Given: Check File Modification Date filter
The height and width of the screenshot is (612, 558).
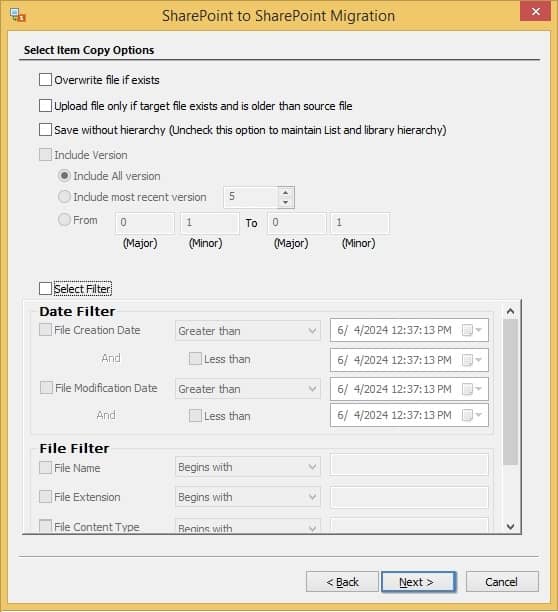Looking at the screenshot, I should point(46,388).
